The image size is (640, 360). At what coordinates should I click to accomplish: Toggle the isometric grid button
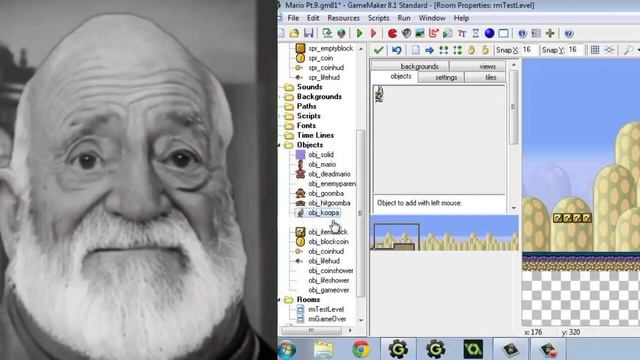tap(609, 50)
